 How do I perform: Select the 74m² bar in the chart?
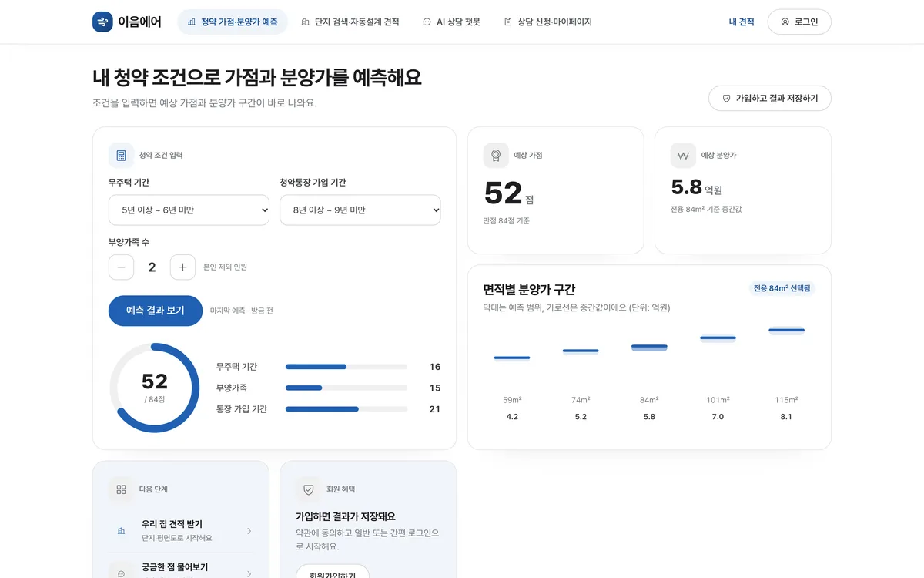pos(581,351)
